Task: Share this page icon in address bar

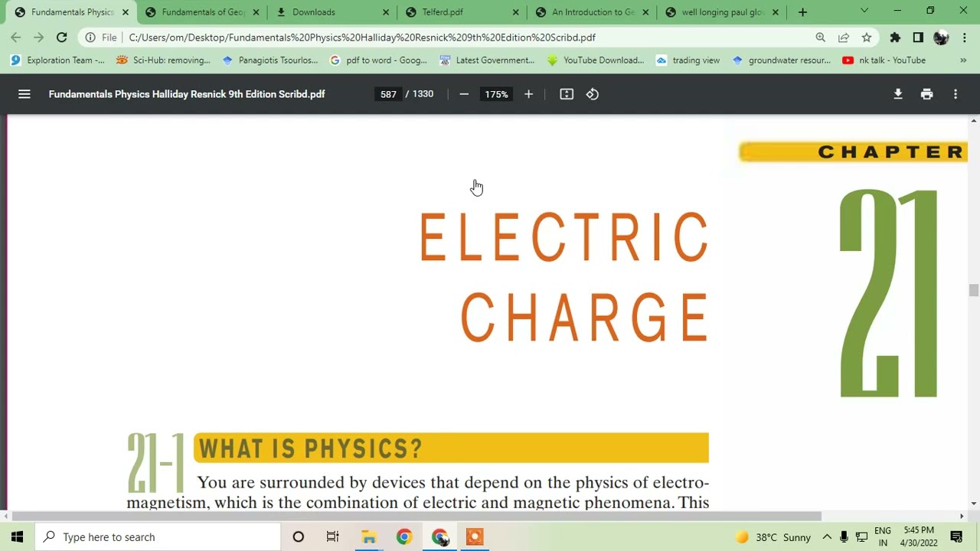Action: (844, 37)
